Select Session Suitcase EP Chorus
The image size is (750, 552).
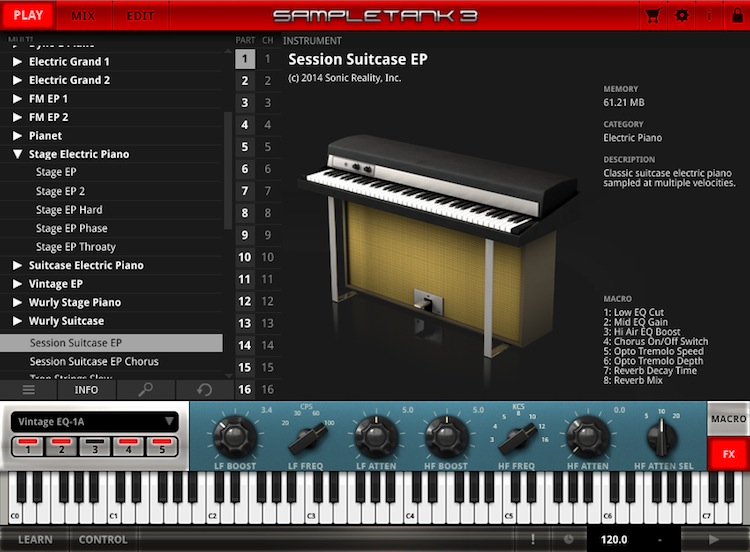tap(111, 361)
